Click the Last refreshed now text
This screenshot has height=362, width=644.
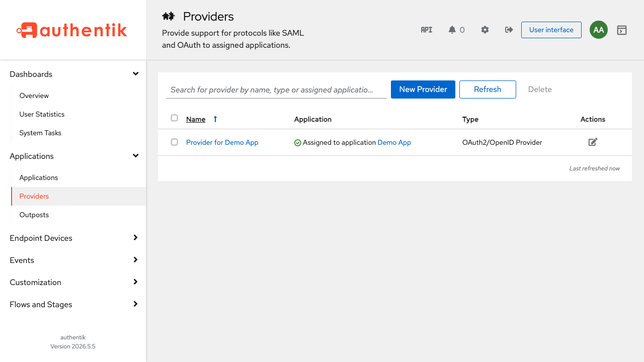point(595,168)
